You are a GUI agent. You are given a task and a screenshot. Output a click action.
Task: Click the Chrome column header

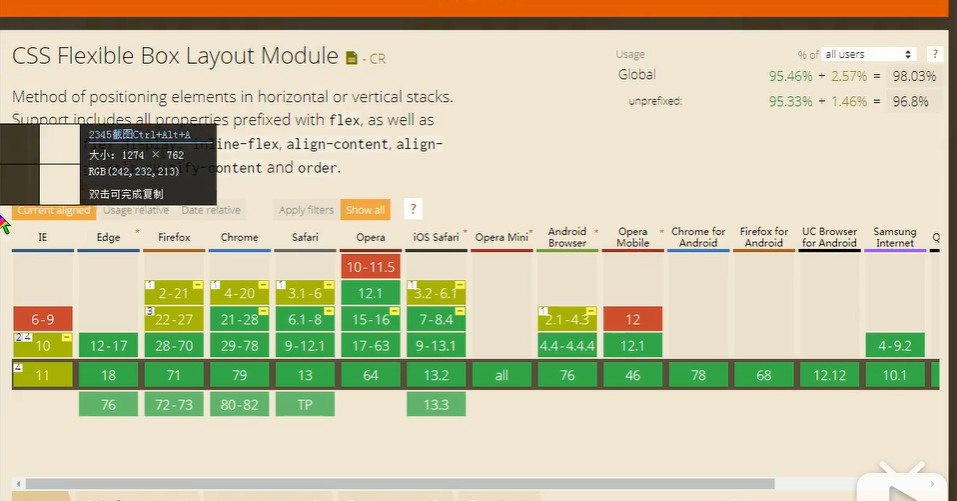(x=239, y=237)
